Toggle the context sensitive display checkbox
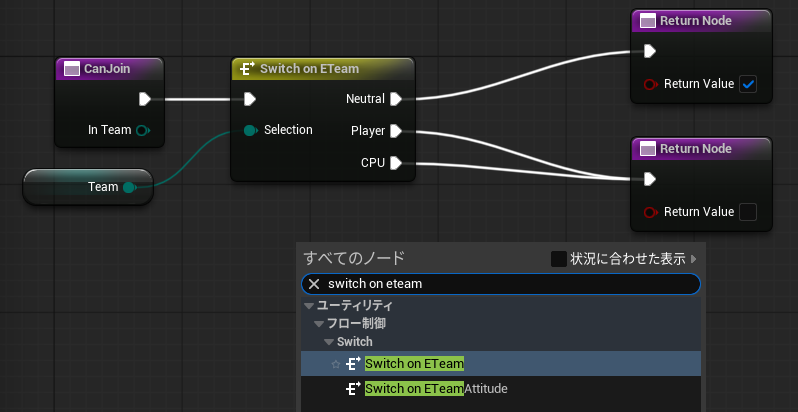This screenshot has width=798, height=412. coord(559,259)
